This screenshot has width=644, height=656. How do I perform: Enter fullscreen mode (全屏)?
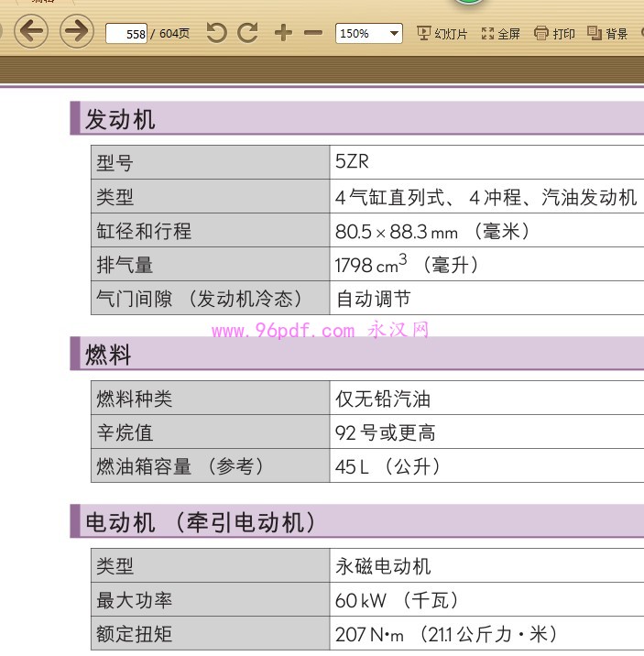(x=500, y=34)
